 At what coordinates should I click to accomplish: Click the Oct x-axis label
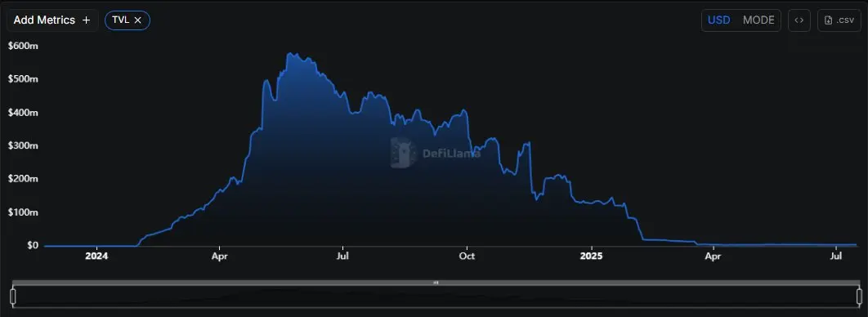click(468, 257)
